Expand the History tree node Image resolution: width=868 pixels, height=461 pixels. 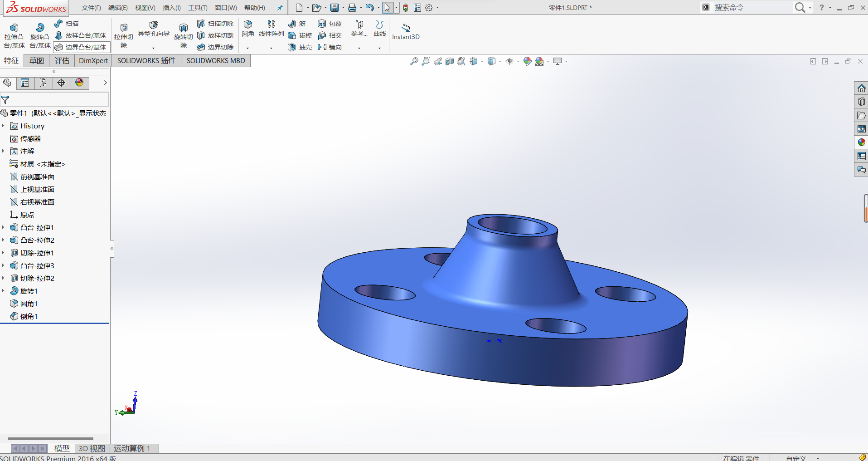tap(3, 126)
